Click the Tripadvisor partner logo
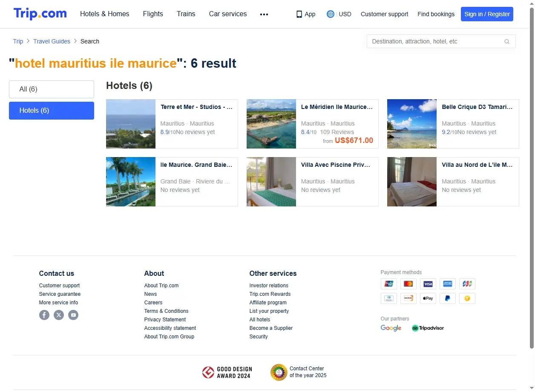The height and width of the screenshot is (392, 535). pos(428,328)
